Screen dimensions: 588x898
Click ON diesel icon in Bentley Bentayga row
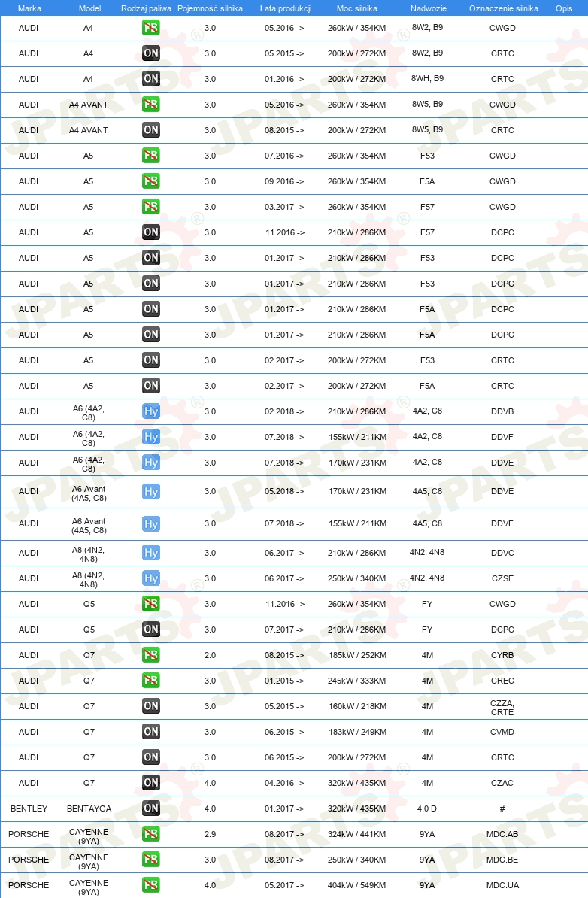[x=151, y=809]
